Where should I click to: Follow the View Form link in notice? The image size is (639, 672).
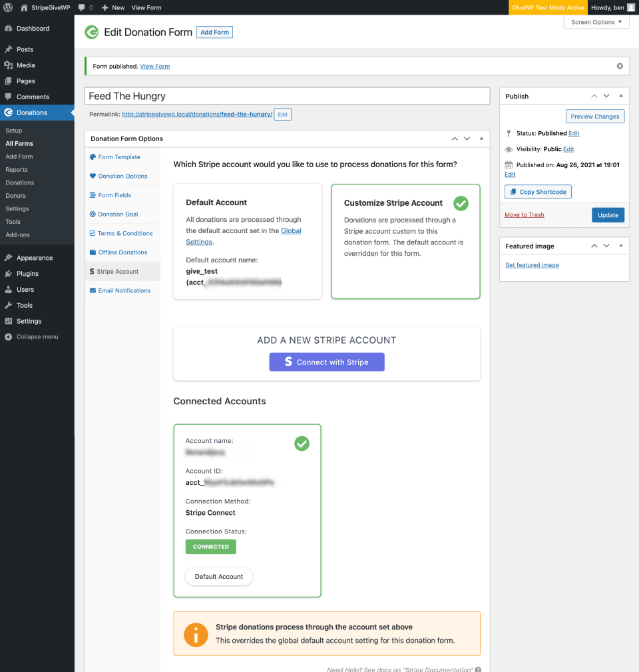coord(155,66)
